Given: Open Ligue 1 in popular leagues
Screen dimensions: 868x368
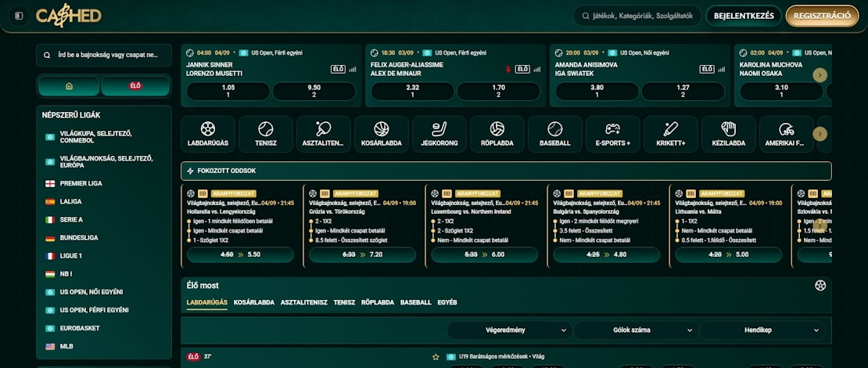Looking at the screenshot, I should pyautogui.click(x=104, y=256).
